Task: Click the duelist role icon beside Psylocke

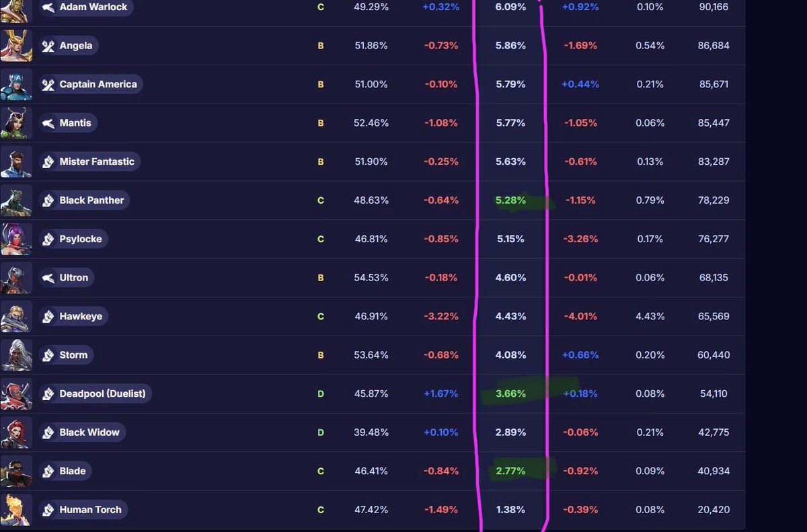Action: (x=48, y=239)
